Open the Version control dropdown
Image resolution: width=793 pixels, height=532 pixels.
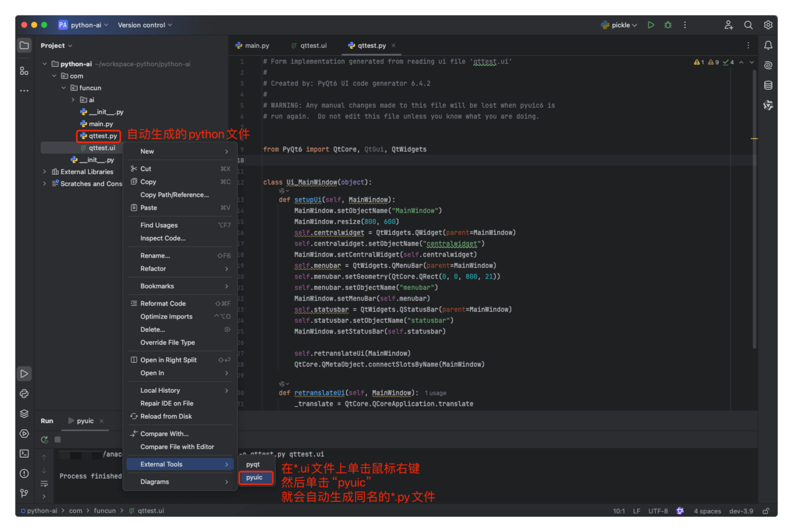145,25
